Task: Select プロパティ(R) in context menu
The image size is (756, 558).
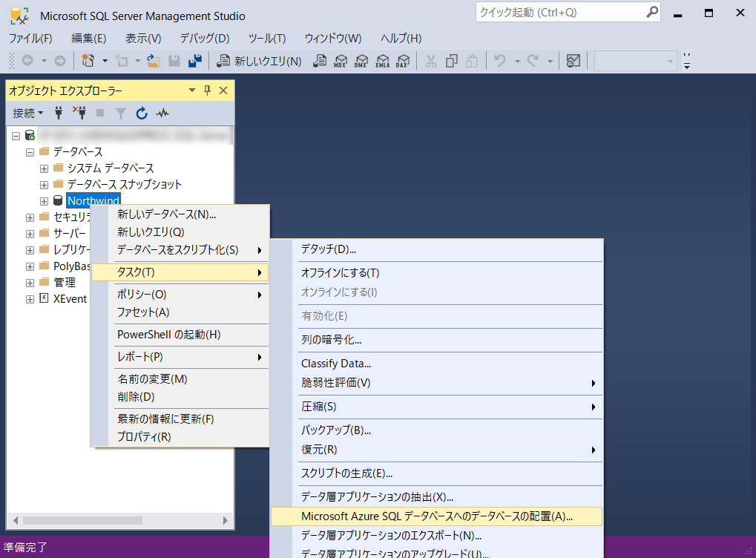Action: pos(180,436)
